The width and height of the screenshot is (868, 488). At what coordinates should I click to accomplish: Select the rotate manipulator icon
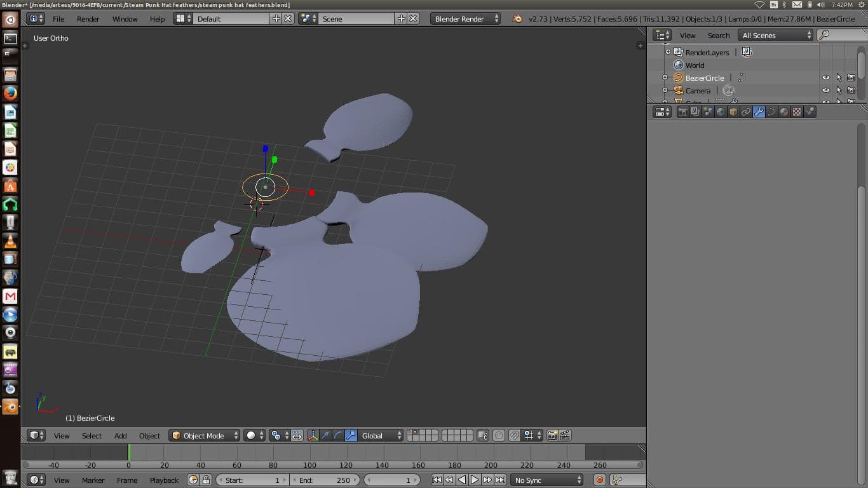tap(338, 435)
